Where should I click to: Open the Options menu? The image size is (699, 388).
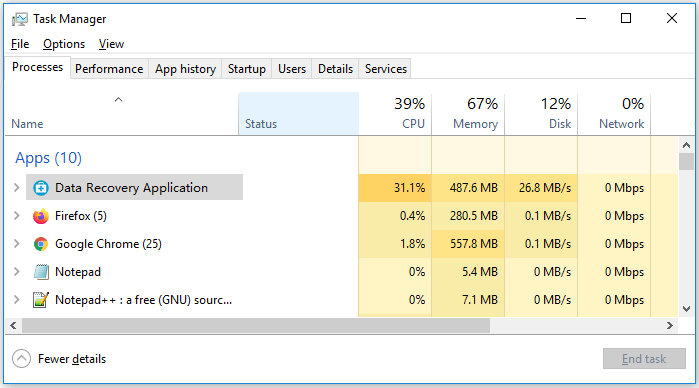(x=64, y=44)
